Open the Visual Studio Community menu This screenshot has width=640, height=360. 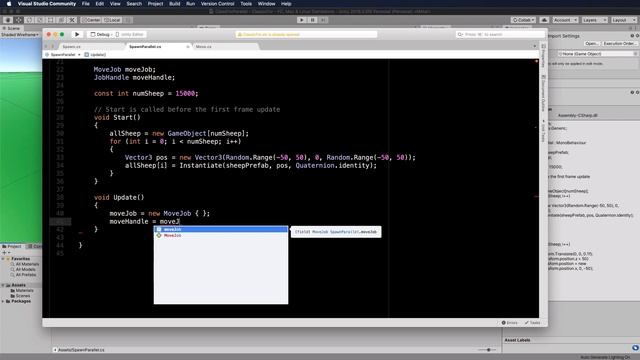47,4
